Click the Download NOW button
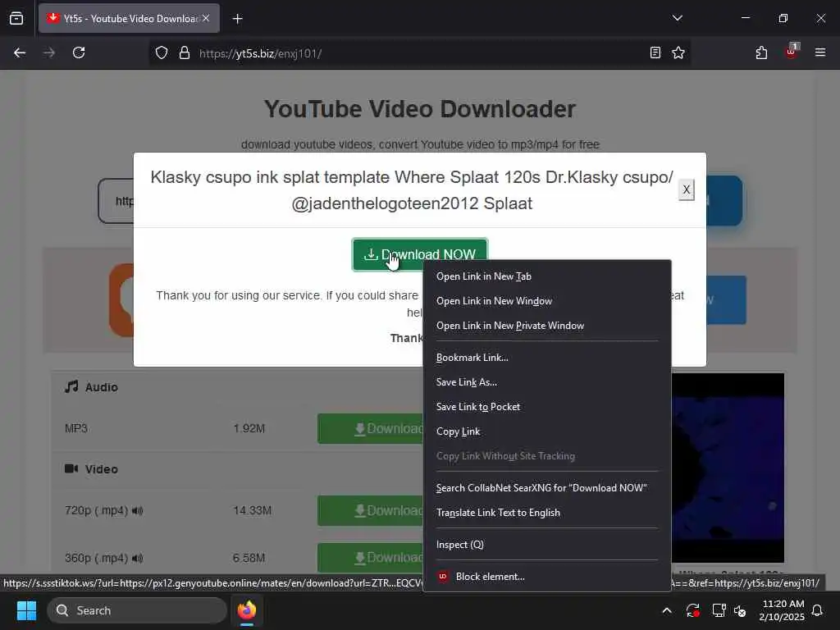 [420, 254]
